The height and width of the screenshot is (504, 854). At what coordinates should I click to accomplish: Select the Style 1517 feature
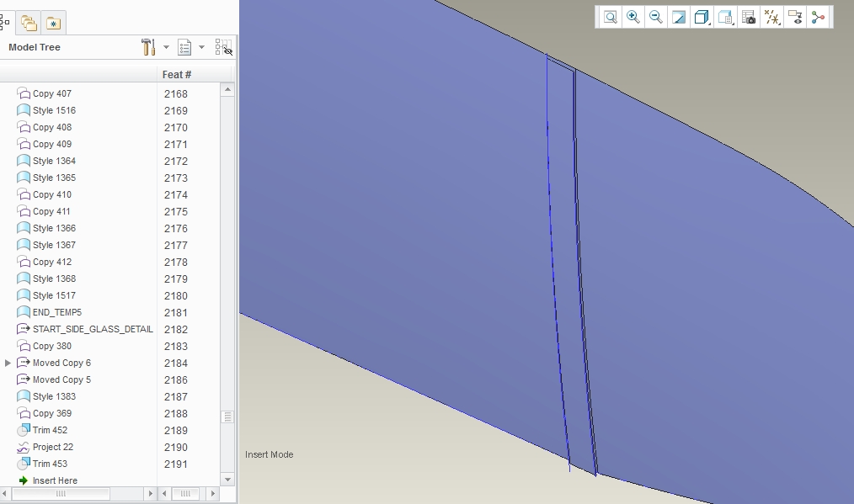pos(54,295)
